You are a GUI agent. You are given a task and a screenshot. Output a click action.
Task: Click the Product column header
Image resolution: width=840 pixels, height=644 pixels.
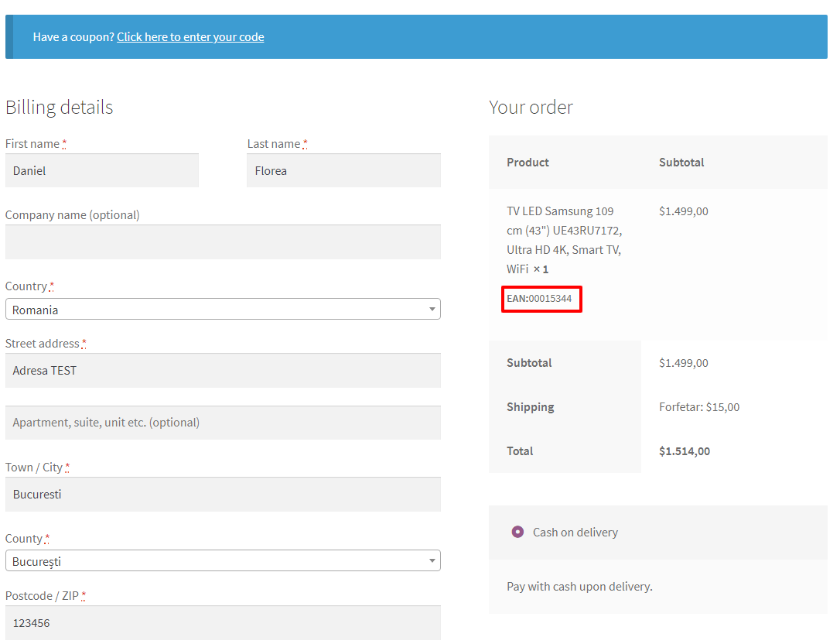click(x=528, y=163)
